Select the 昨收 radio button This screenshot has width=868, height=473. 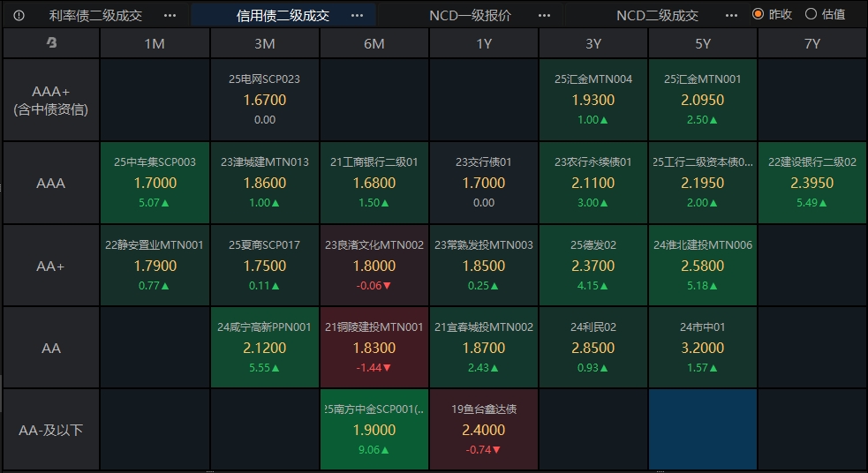point(758,14)
